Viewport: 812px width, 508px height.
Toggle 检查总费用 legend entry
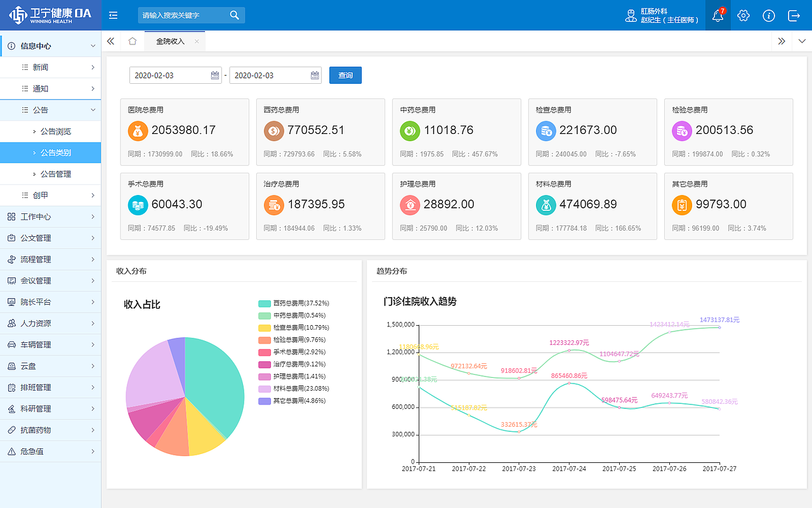[x=294, y=328]
